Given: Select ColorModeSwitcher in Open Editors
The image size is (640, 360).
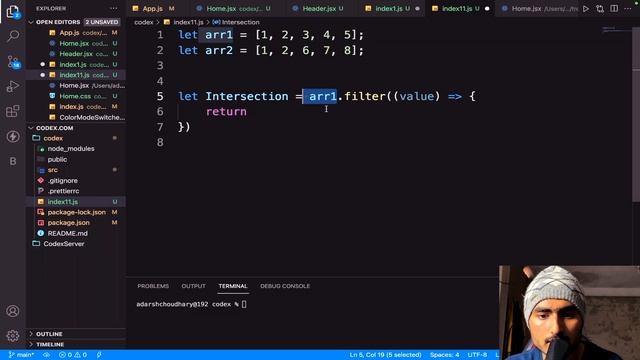Looking at the screenshot, I should (76, 117).
